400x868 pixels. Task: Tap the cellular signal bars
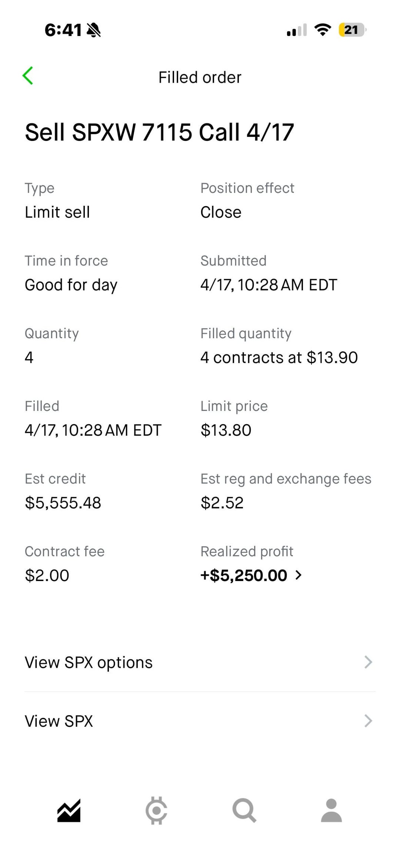click(297, 30)
